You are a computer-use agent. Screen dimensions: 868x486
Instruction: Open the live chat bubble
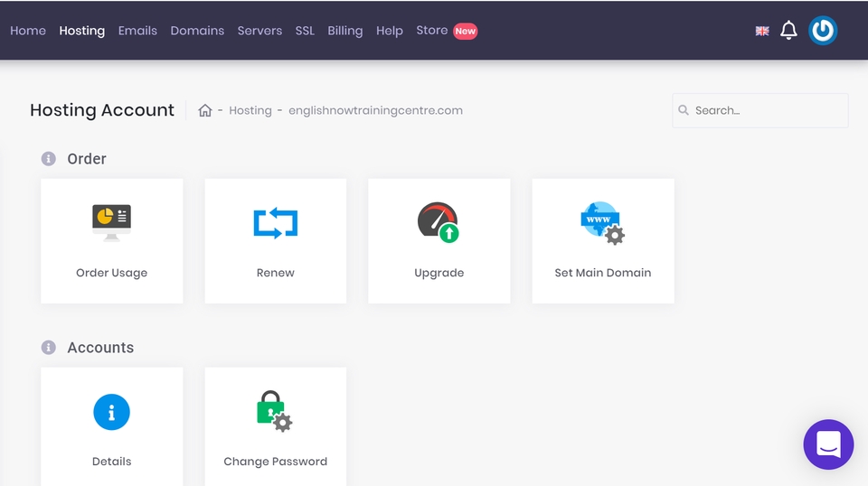[828, 444]
